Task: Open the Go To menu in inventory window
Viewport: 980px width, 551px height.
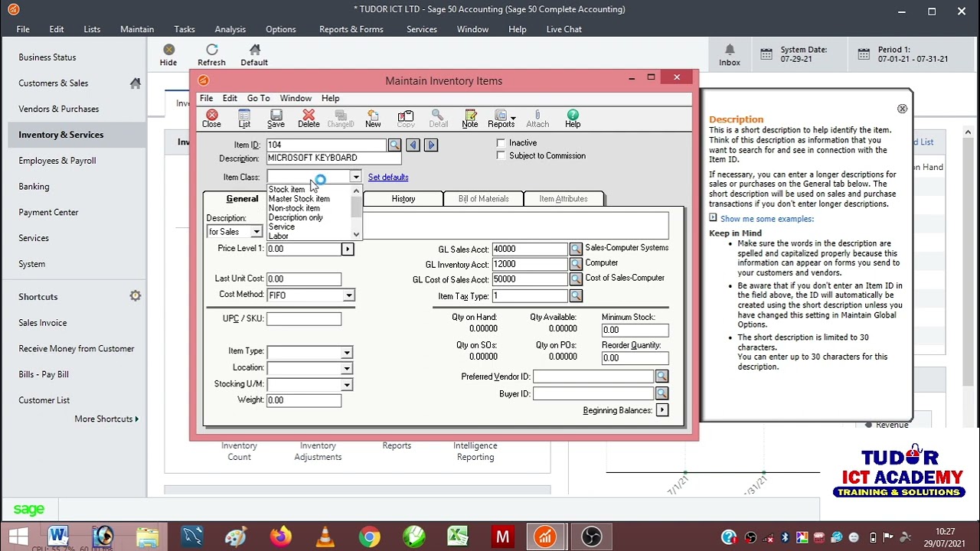Action: pyautogui.click(x=258, y=98)
